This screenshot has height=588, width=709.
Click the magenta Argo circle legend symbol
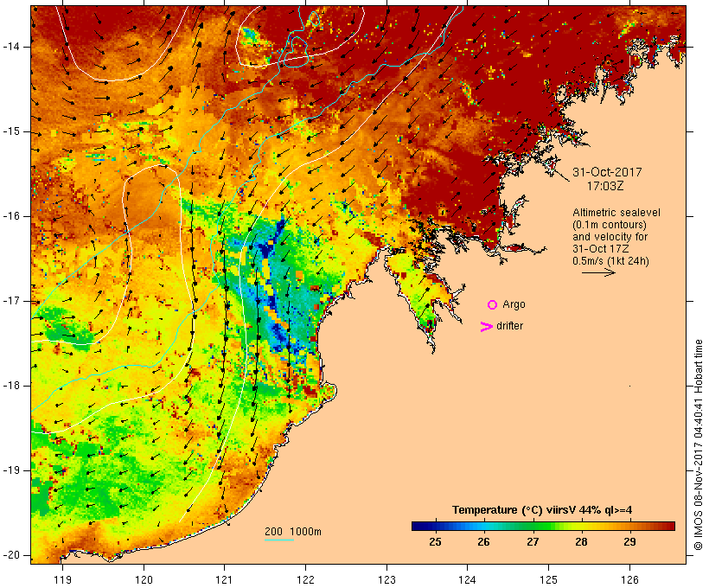point(493,305)
